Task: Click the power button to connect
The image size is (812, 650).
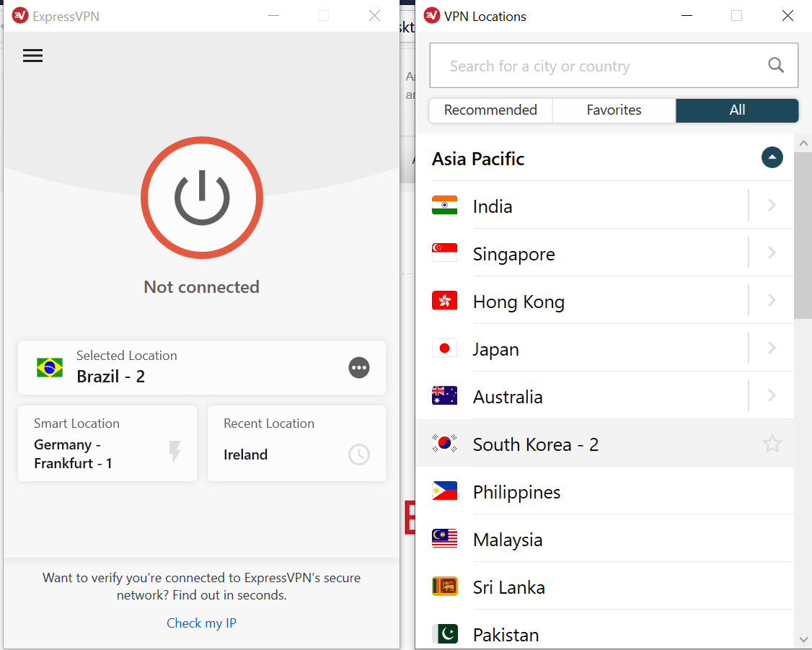Action: (x=202, y=198)
